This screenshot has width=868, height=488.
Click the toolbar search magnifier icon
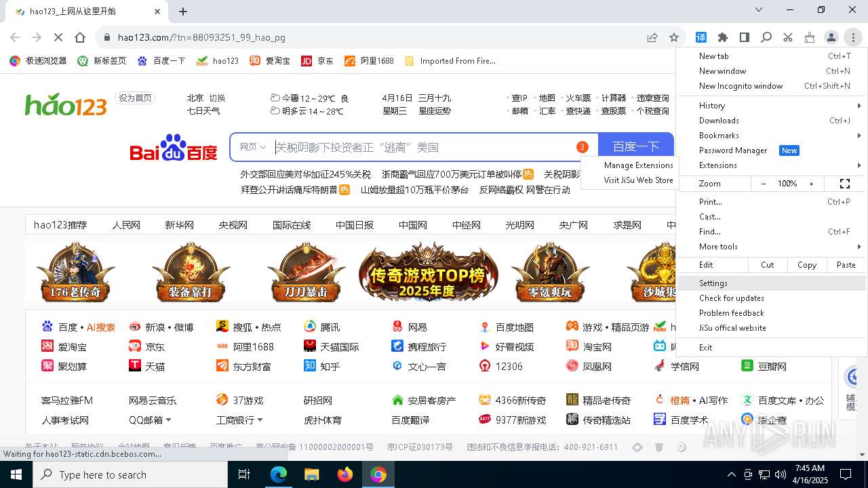click(x=766, y=37)
